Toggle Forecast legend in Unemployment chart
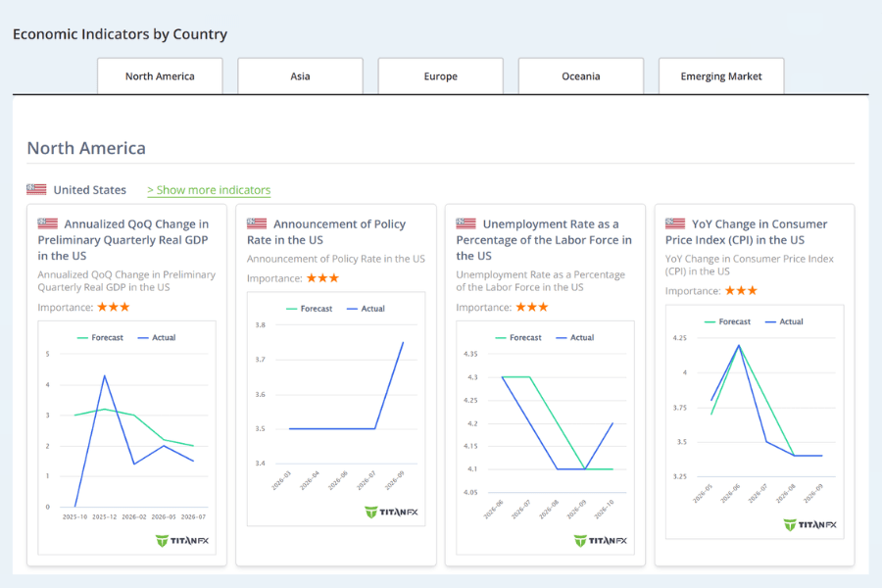882x588 pixels. (x=518, y=337)
